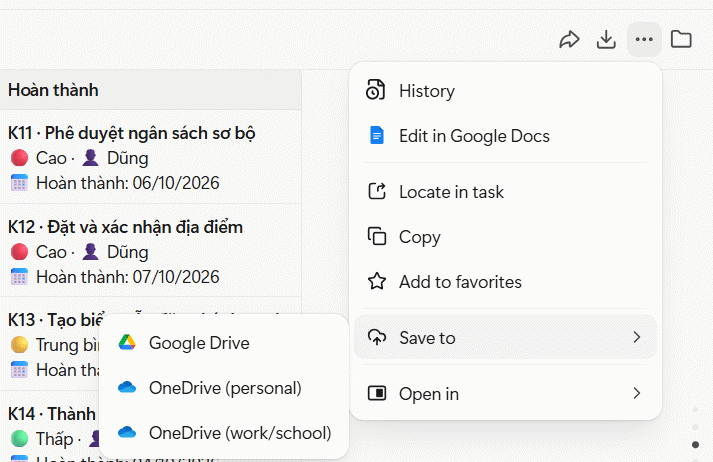Click calendar icon beside 06/10/2026
Viewport: 713px width, 462px height.
pos(19,183)
